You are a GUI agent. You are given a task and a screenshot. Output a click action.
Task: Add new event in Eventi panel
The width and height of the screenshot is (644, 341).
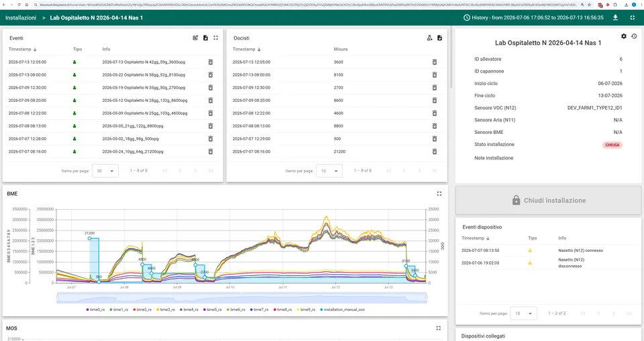click(x=195, y=38)
